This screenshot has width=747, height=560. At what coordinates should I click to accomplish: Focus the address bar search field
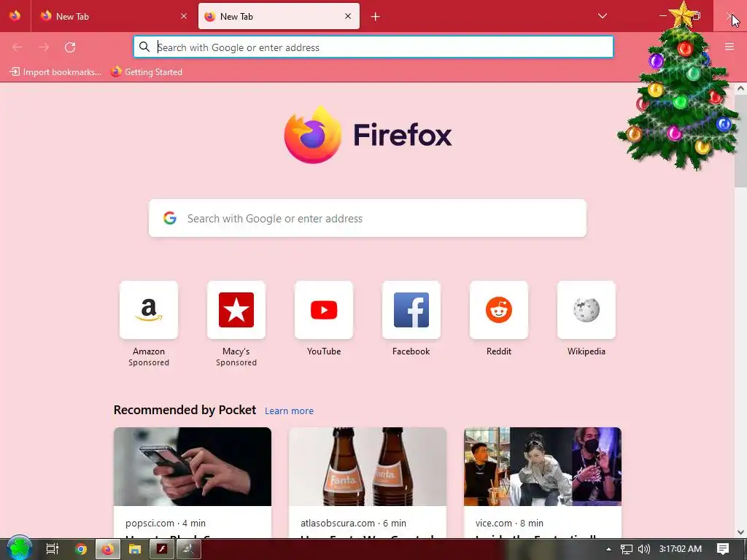[x=373, y=47]
